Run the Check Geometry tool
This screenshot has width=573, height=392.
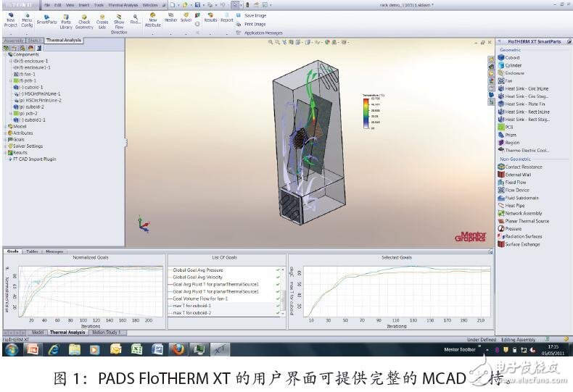pos(84,19)
